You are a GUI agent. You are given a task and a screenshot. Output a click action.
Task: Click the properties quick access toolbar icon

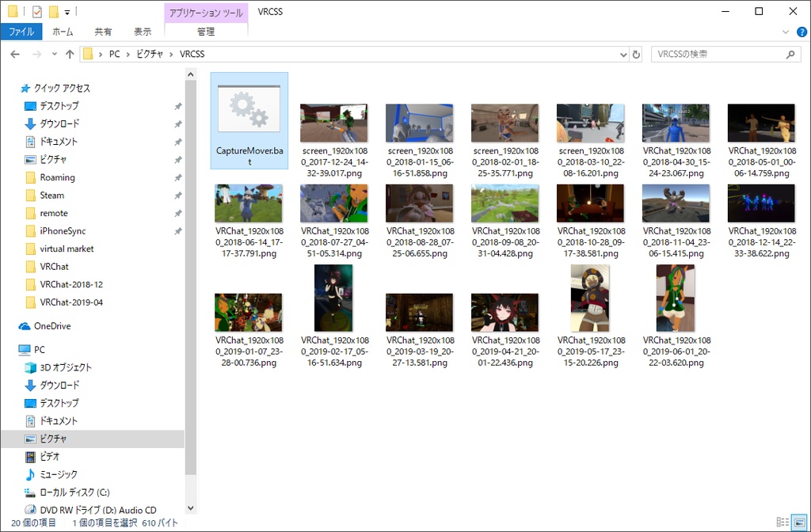(36, 11)
